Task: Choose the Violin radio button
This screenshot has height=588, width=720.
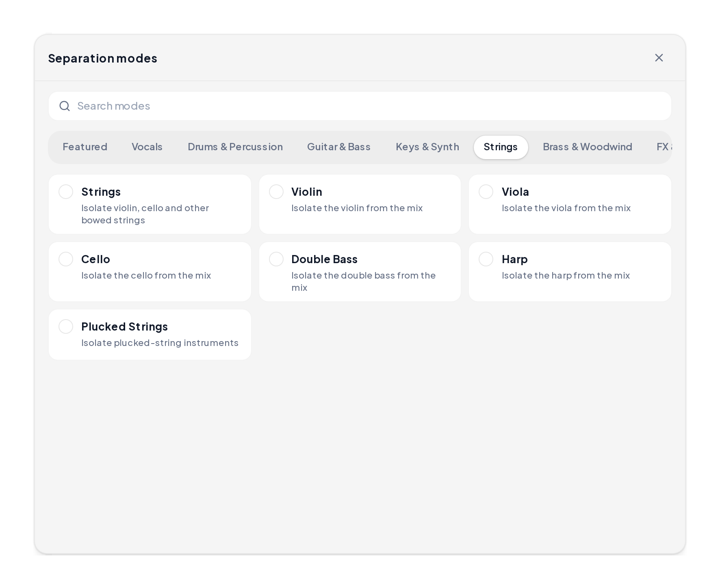Action: (x=276, y=192)
